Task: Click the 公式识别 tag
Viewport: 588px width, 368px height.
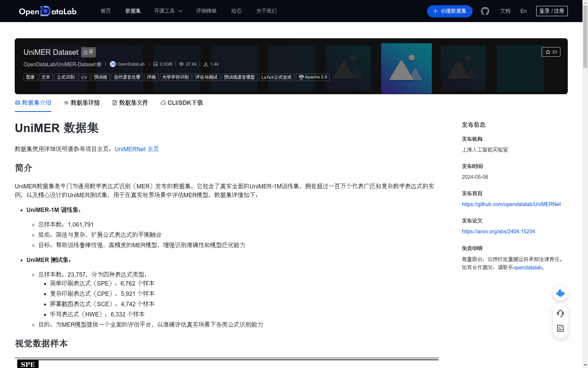Action: pyautogui.click(x=66, y=77)
